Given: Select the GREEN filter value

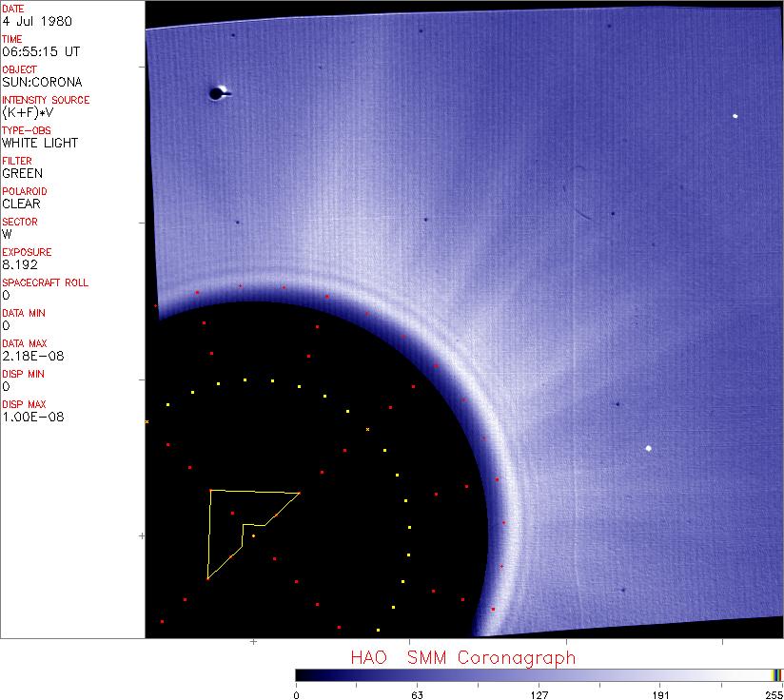Looking at the screenshot, I should (23, 173).
